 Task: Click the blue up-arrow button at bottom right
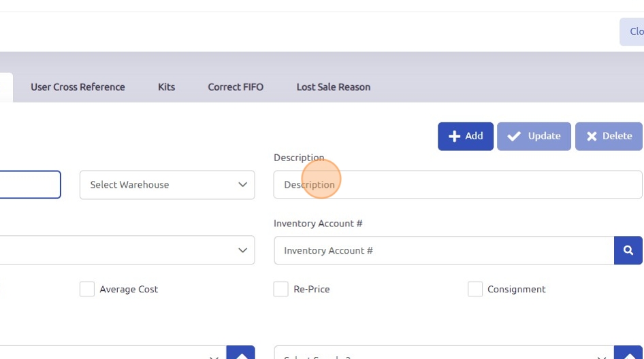[x=628, y=354]
